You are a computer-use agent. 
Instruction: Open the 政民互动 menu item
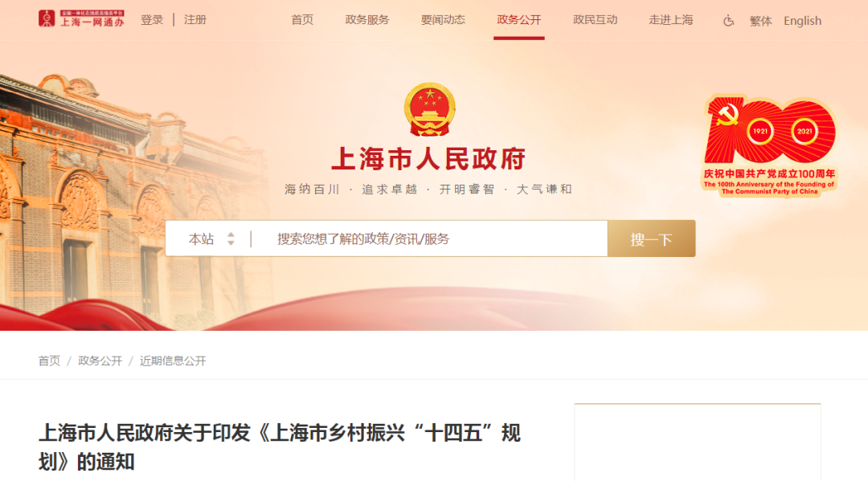tap(595, 20)
